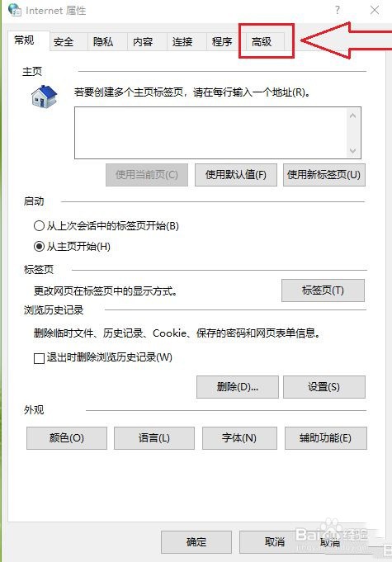Screen dimensions: 392x562
Task: Enable 退出时删除浏览历史记录 checkbox
Action: click(103, 357)
